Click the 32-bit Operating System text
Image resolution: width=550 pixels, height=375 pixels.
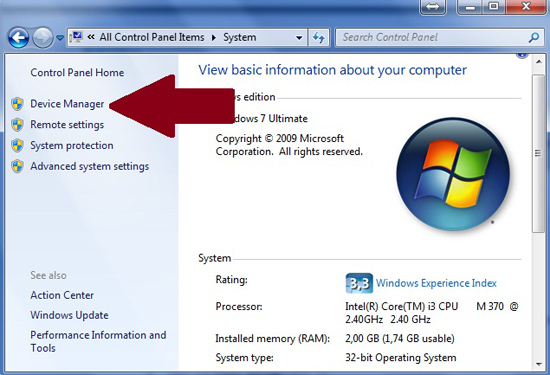tap(401, 357)
